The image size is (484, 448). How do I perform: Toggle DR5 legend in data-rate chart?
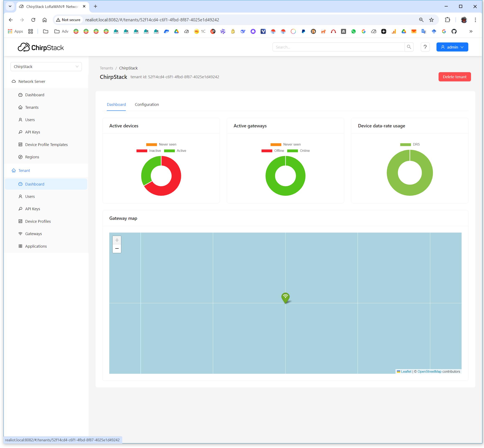pyautogui.click(x=410, y=145)
